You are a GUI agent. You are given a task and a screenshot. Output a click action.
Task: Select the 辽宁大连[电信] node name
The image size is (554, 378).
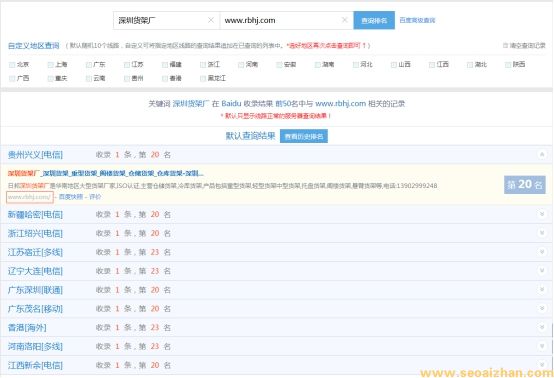[35, 271]
